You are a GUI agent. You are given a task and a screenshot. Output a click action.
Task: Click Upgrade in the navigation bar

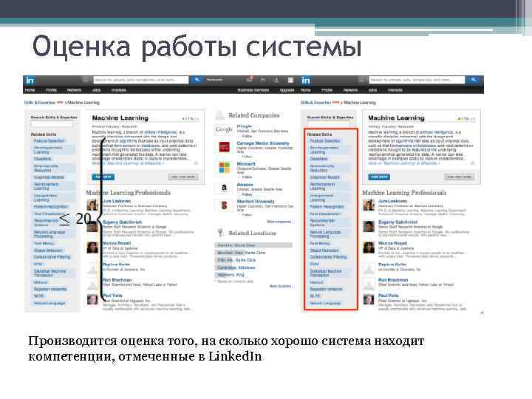pyautogui.click(x=287, y=90)
